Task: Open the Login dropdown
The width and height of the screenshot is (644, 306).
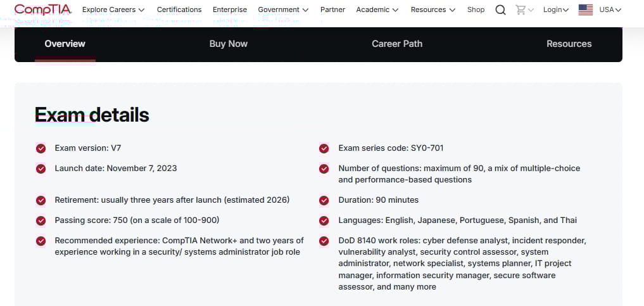Action: pos(556,10)
